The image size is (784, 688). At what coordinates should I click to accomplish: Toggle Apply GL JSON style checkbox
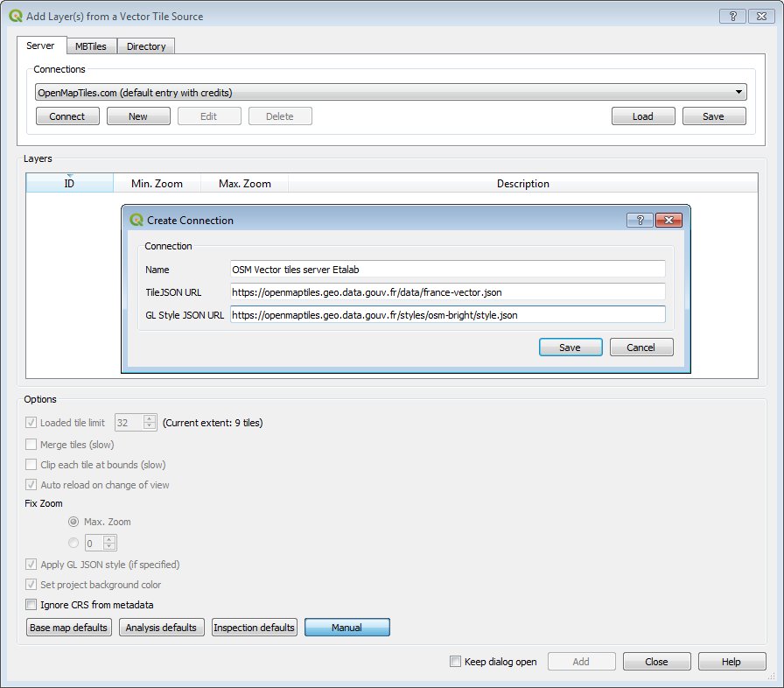[x=31, y=565]
